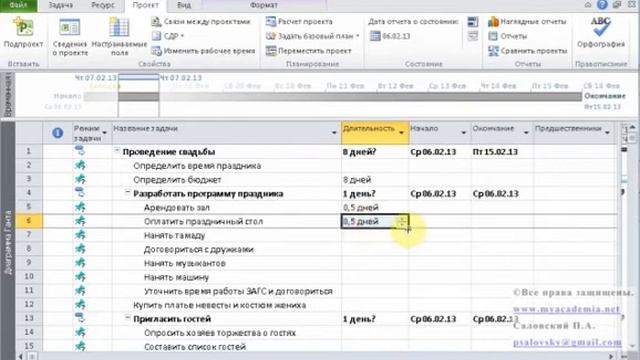The width and height of the screenshot is (640, 360).
Task: Switch to the Задача ribbon tab
Action: [x=60, y=5]
